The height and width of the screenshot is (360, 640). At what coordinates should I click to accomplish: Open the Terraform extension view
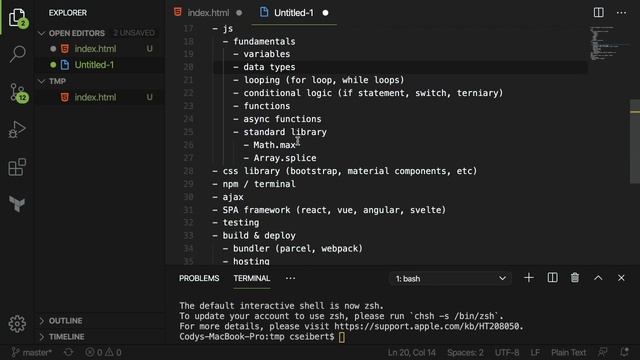(17, 203)
